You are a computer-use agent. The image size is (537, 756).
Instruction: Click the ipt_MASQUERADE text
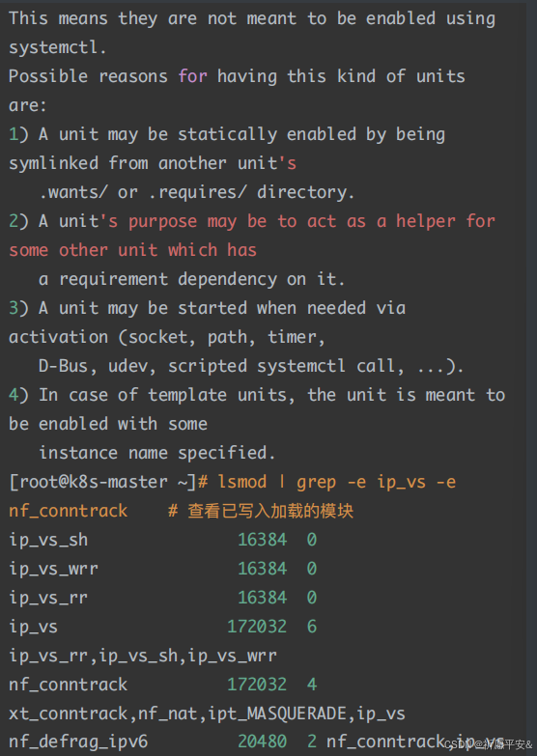click(277, 714)
